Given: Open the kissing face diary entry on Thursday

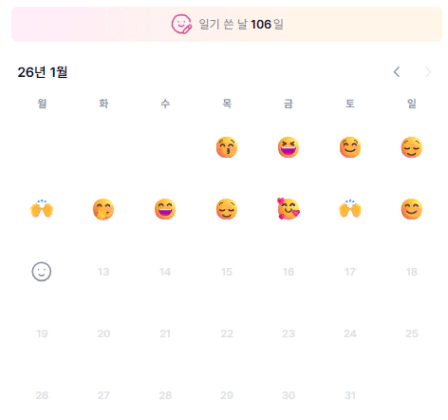Looking at the screenshot, I should (x=227, y=147).
